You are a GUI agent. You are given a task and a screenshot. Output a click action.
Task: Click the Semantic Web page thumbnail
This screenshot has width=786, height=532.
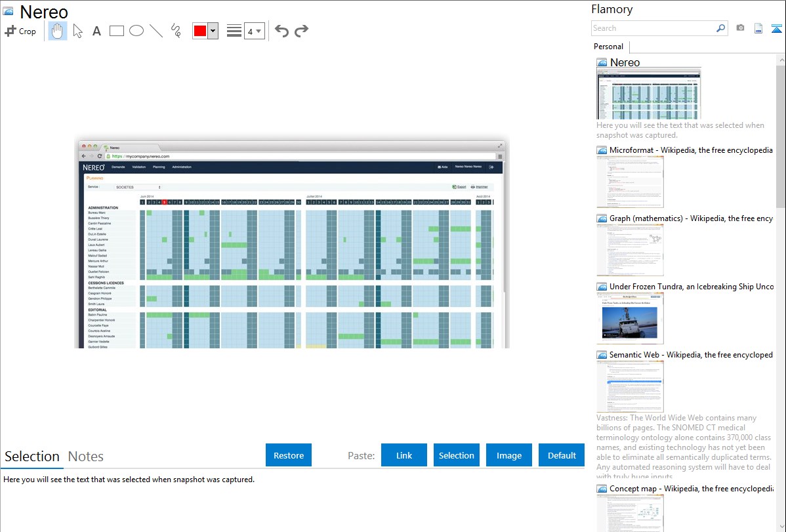pos(630,386)
